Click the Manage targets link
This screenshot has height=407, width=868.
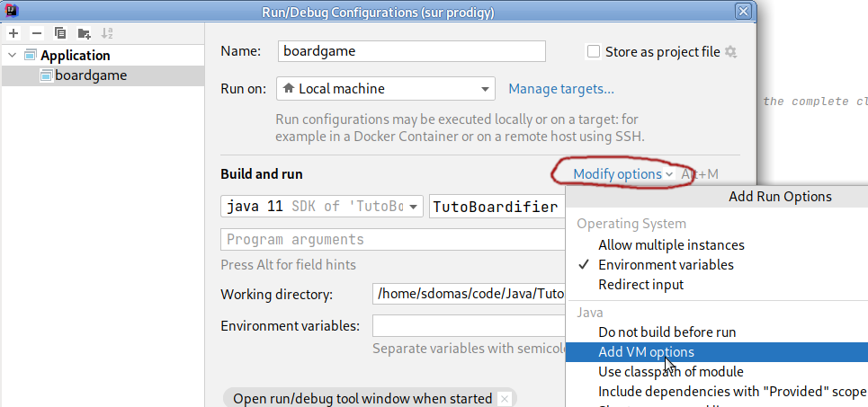coord(561,89)
